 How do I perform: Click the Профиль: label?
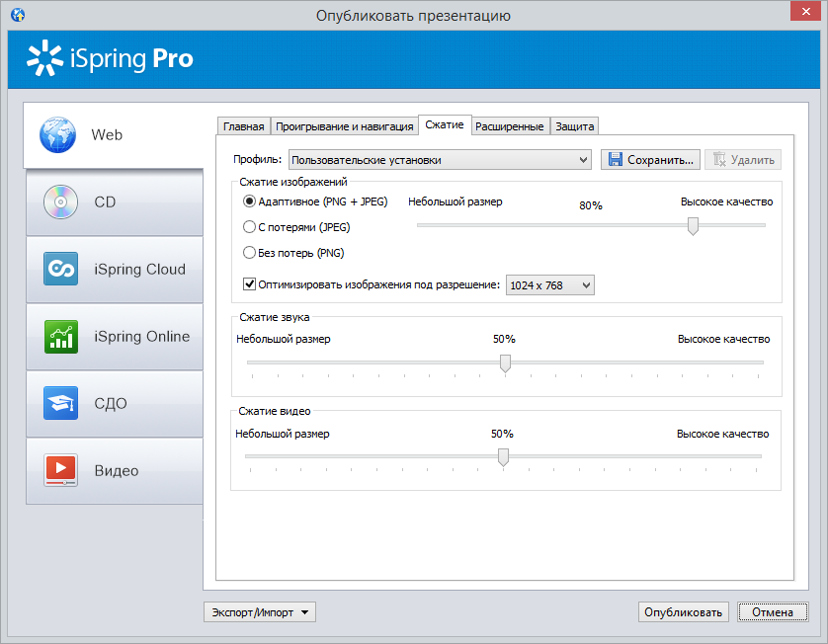pos(258,159)
